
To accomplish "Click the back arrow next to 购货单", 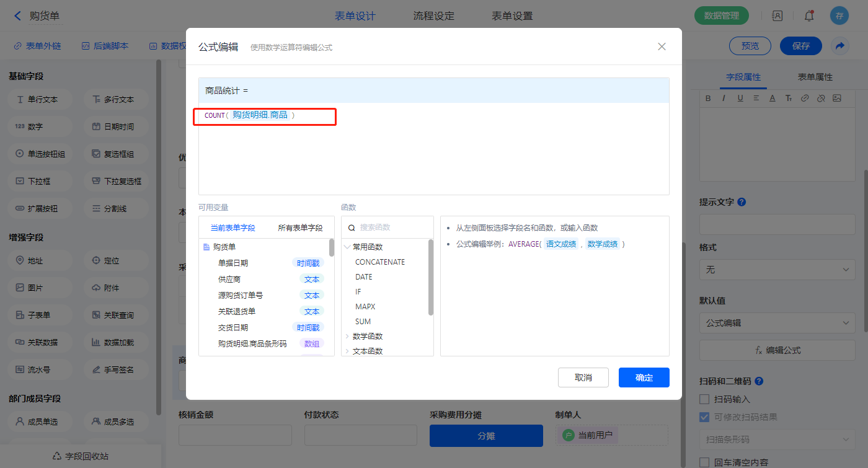I will (17, 16).
